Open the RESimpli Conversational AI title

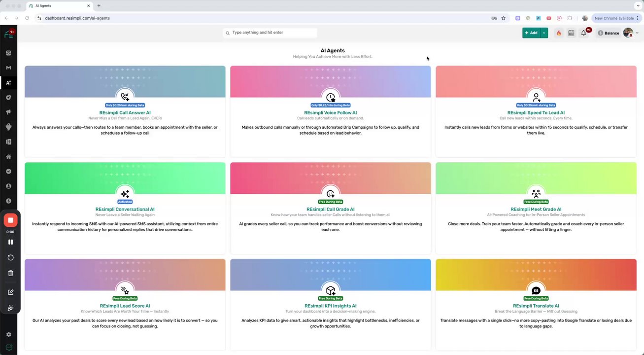tap(125, 210)
